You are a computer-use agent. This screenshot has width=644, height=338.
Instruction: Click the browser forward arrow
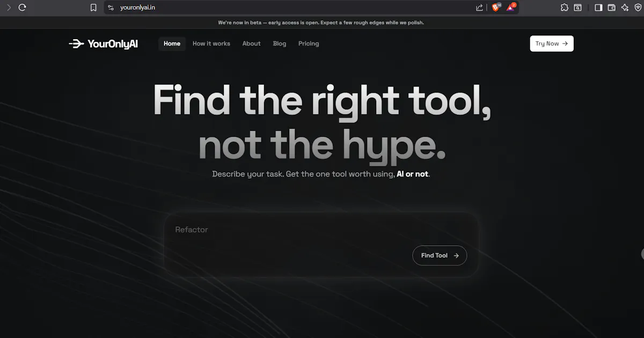[9, 8]
